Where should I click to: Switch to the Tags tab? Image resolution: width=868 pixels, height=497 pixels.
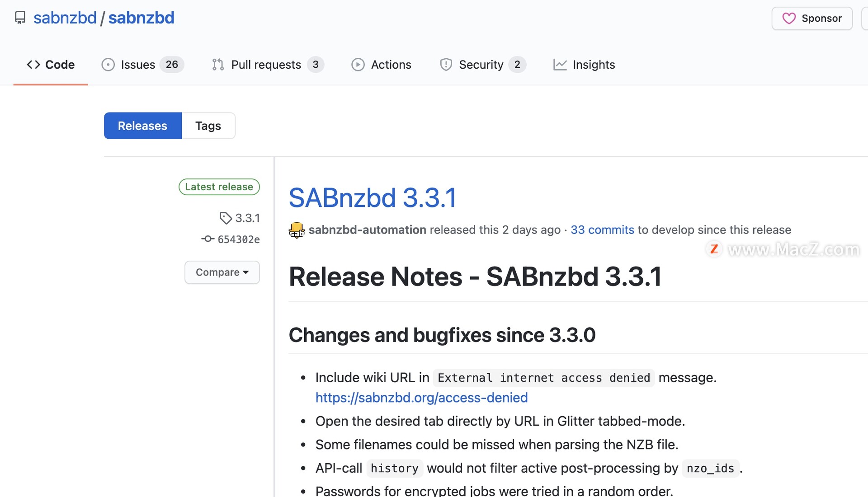pos(208,126)
